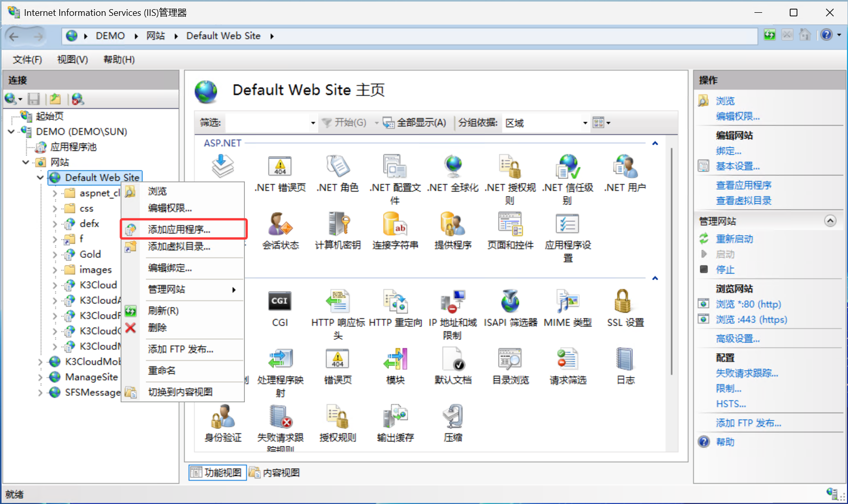
Task: Click the feature view vertical scrollbar
Action: pos(672,261)
